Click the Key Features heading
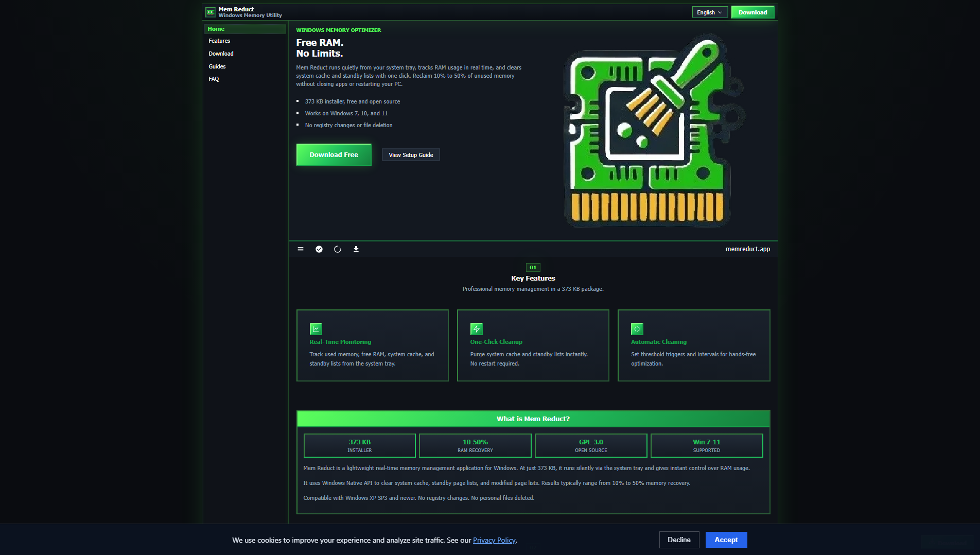This screenshot has height=555, width=980. click(x=533, y=279)
